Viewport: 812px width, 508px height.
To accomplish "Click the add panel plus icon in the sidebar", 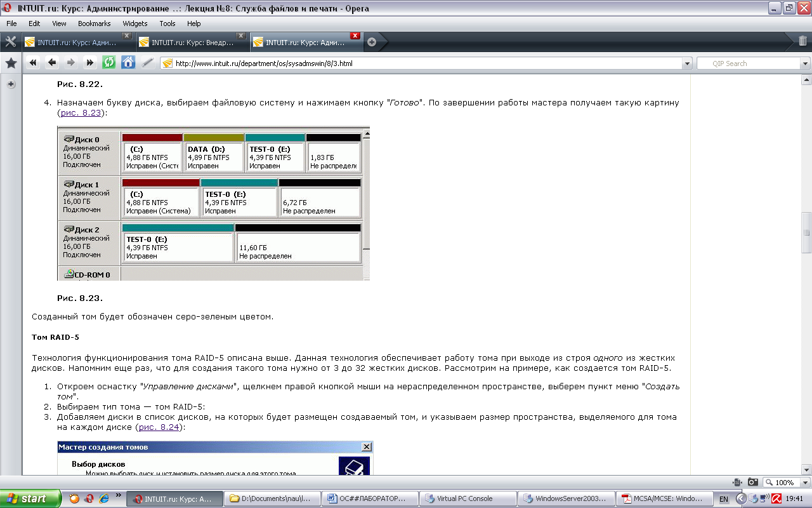I will 11,84.
